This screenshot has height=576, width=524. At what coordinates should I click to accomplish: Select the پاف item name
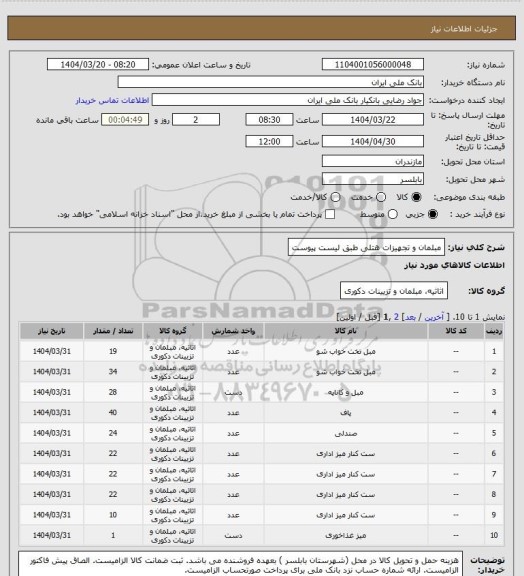346,413
